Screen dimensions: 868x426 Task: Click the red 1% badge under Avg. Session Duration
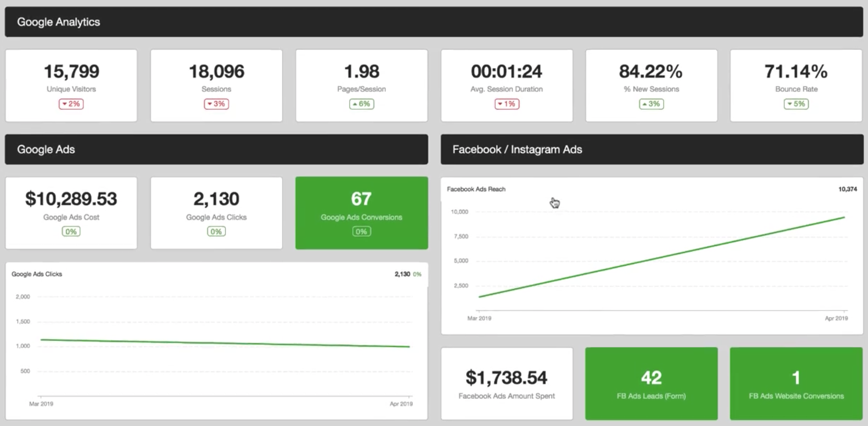(x=506, y=104)
